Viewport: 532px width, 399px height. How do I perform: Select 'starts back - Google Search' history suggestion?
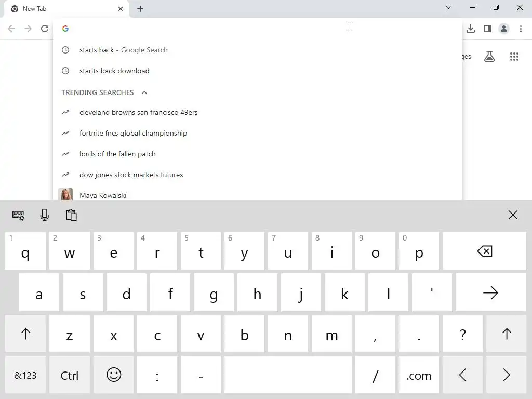click(x=258, y=50)
